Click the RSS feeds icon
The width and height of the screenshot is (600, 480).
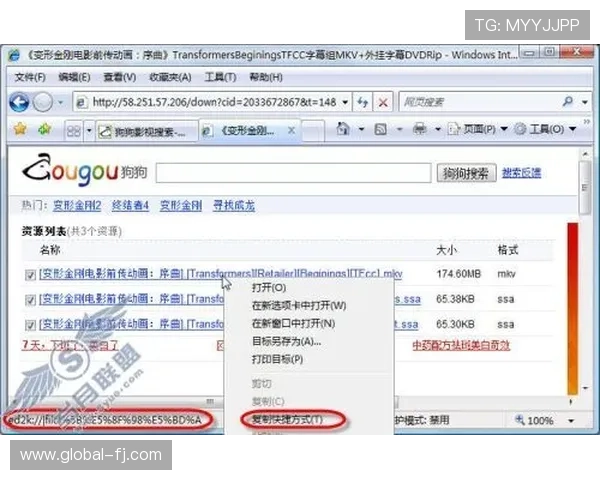380,129
